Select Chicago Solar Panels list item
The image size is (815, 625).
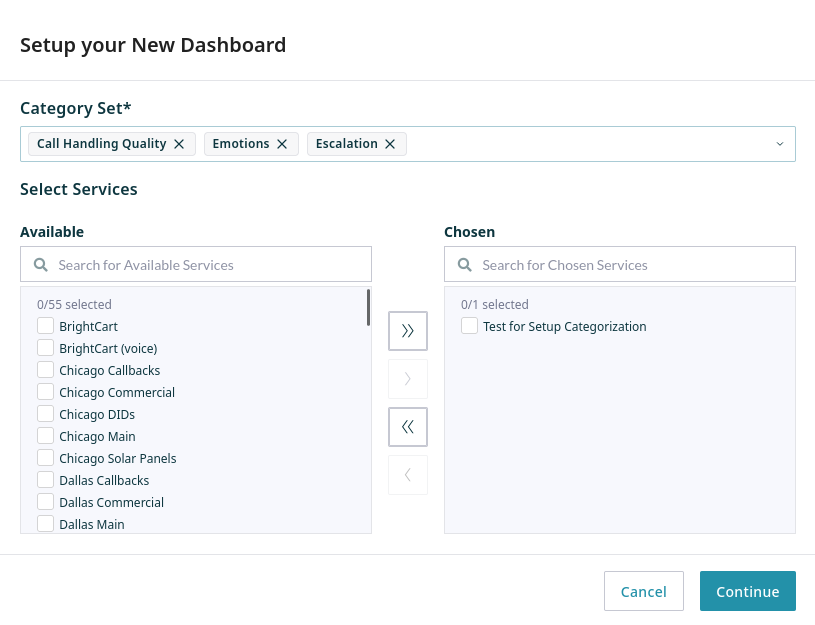pyautogui.click(x=117, y=458)
